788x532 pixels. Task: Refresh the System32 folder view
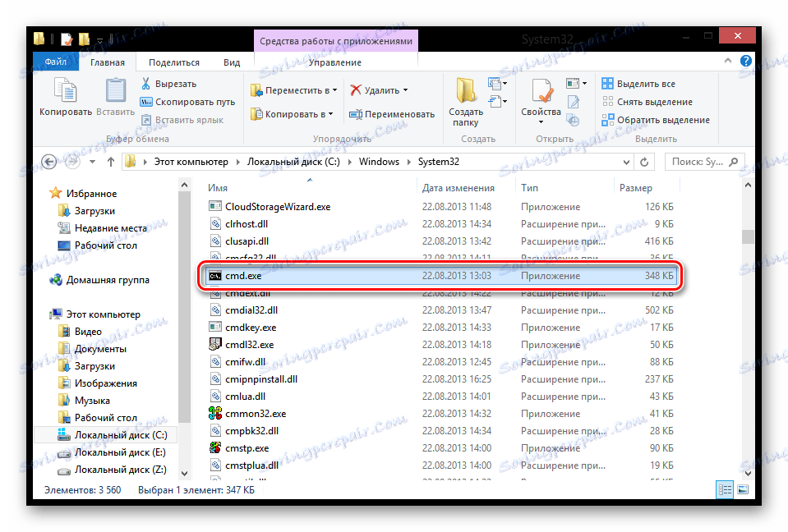pos(644,162)
